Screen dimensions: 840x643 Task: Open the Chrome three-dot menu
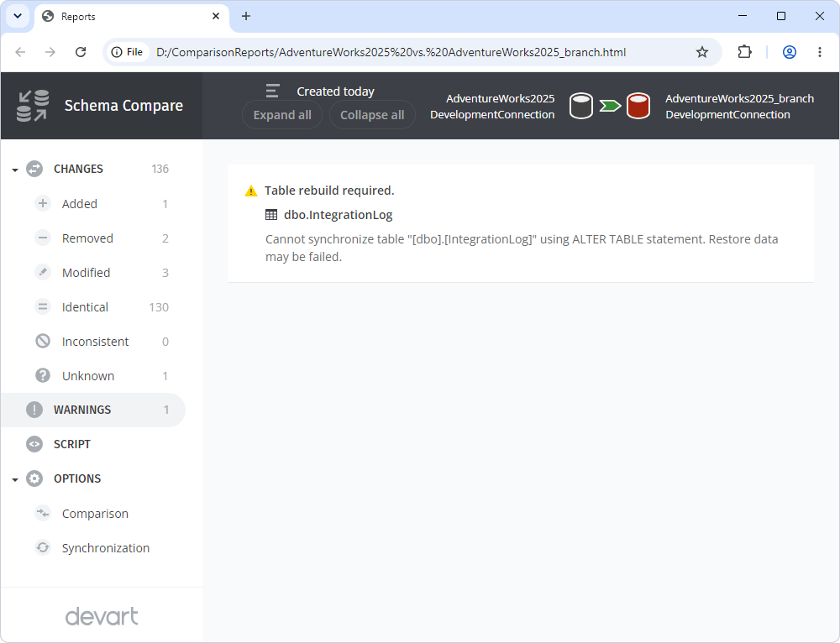(x=820, y=52)
